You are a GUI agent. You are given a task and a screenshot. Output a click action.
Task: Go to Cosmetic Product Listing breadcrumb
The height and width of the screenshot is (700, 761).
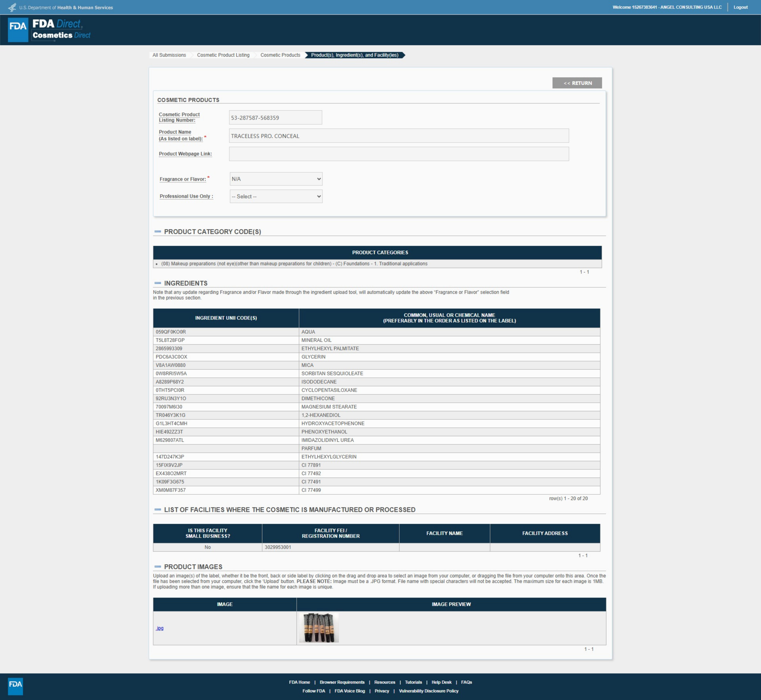[223, 55]
